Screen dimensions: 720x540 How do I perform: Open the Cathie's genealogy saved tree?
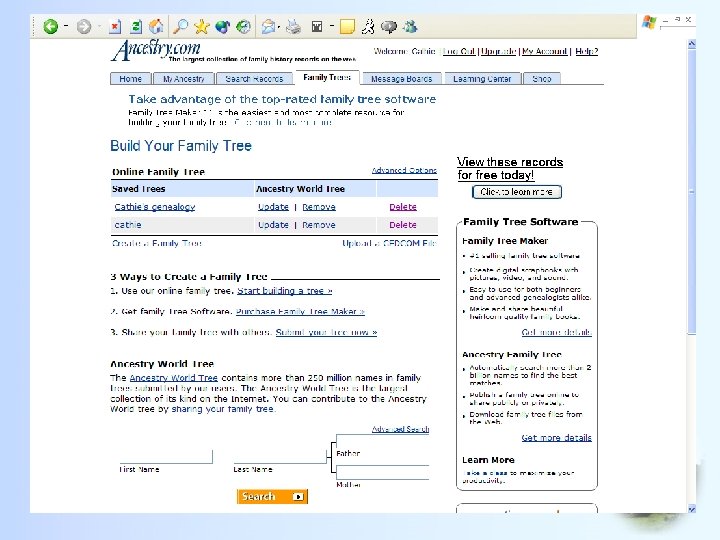click(x=155, y=207)
